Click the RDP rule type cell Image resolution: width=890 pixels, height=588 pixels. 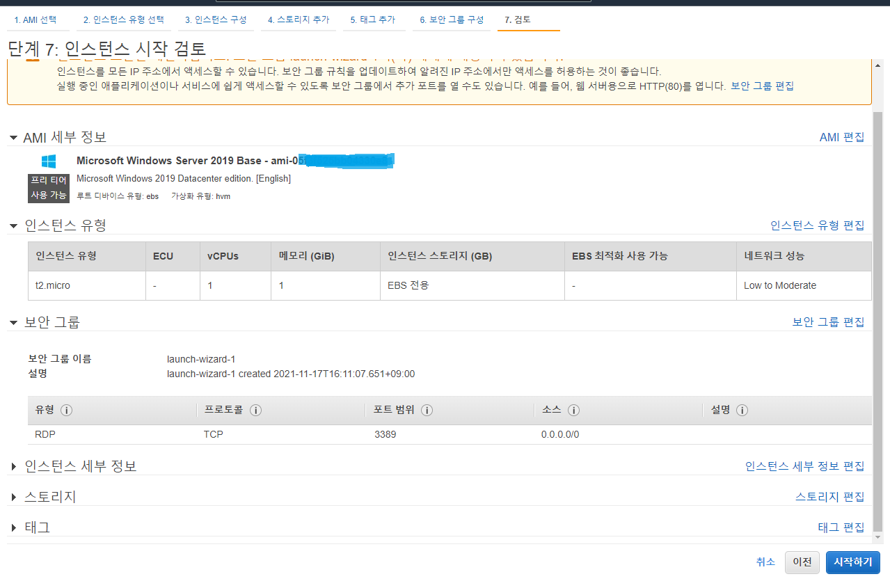44,434
